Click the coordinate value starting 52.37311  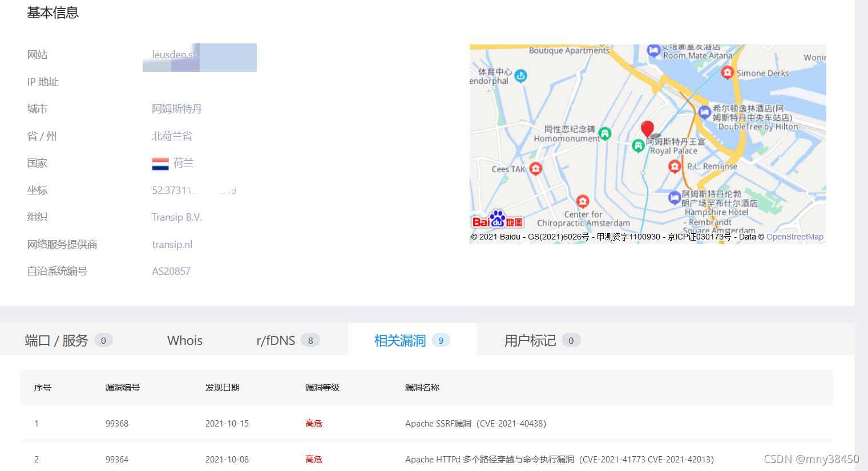tap(194, 190)
